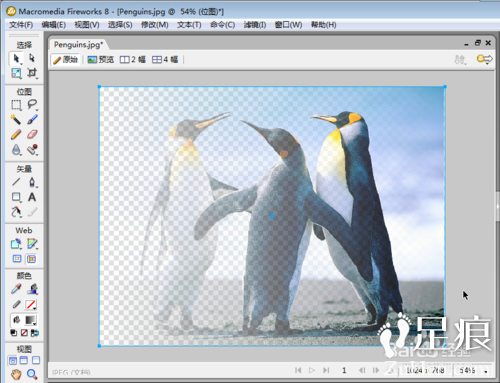This screenshot has width=500, height=383.
Task: Select the Crop tool
Action: [x=32, y=73]
